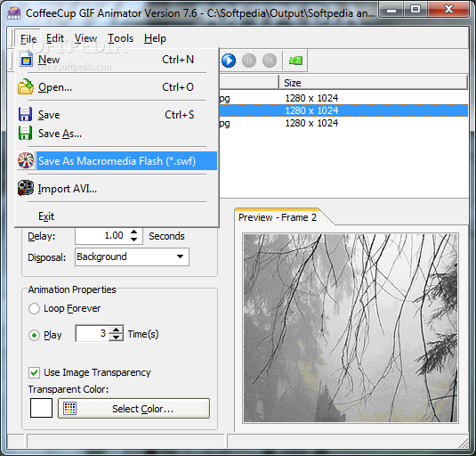
Task: Select Save As Macromedia Flash (*.swf)
Action: tap(117, 160)
